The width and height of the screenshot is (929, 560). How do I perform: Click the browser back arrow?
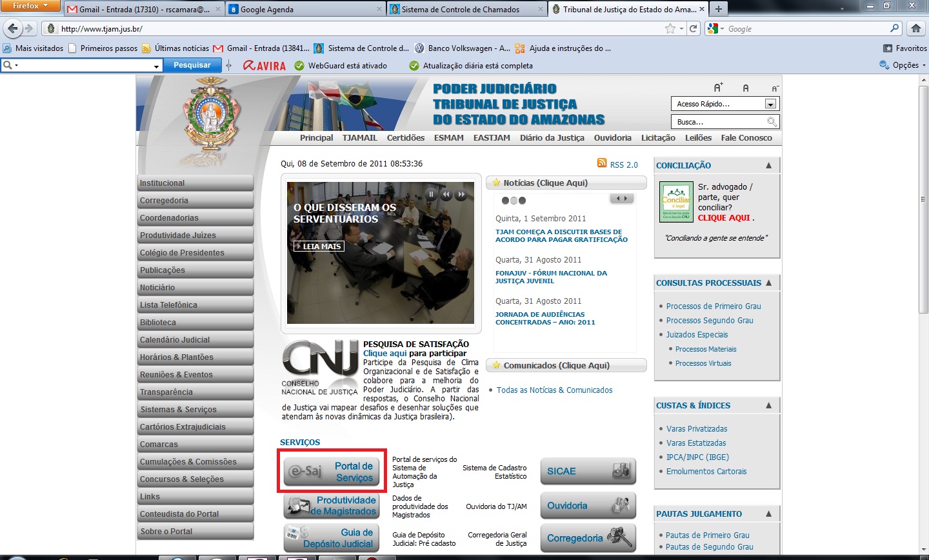point(13,28)
